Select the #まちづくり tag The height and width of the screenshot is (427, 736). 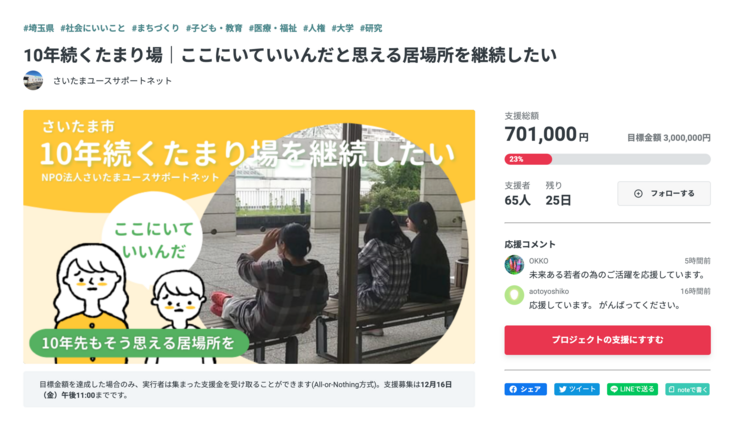pos(155,28)
